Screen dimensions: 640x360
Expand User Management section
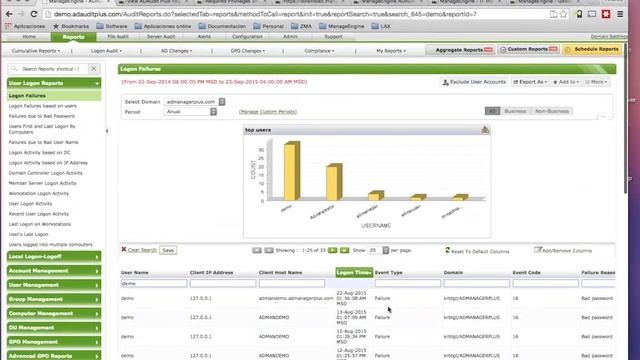click(54, 285)
